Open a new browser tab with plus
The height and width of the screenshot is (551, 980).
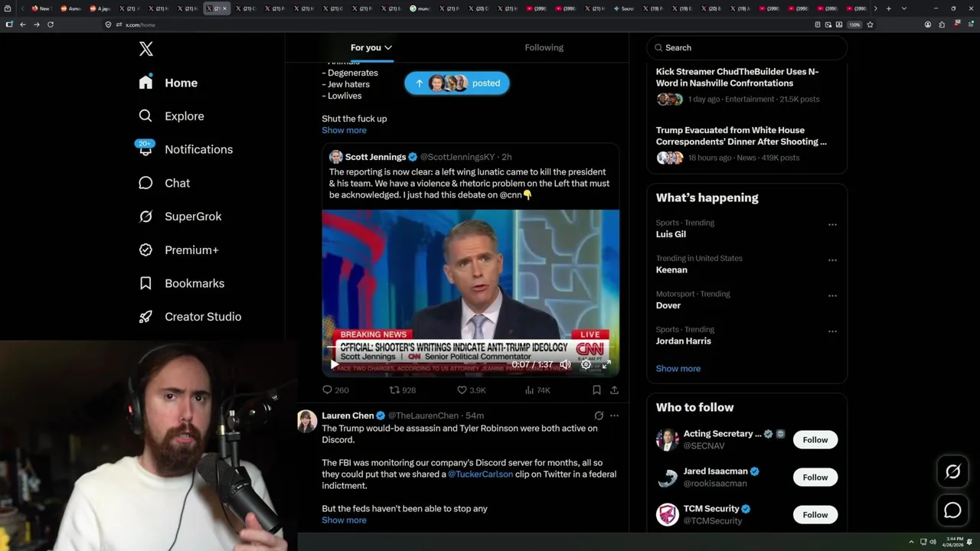point(888,8)
